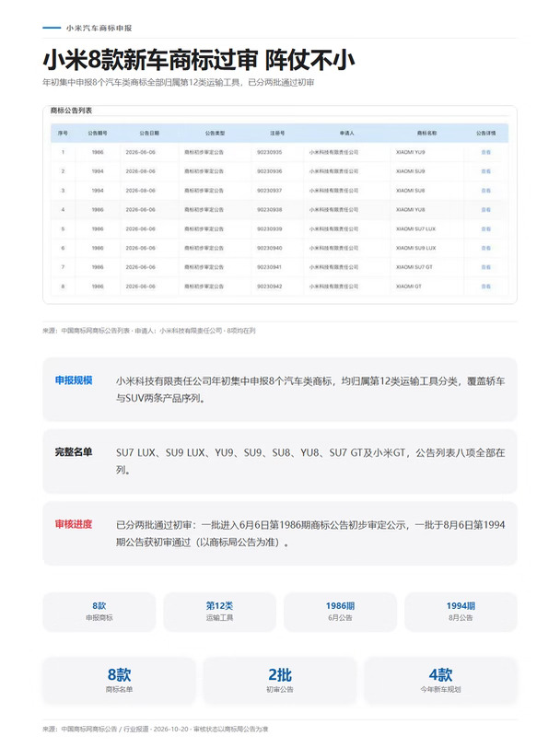
Task: Click the 注册号 column header
Action: [x=277, y=133]
